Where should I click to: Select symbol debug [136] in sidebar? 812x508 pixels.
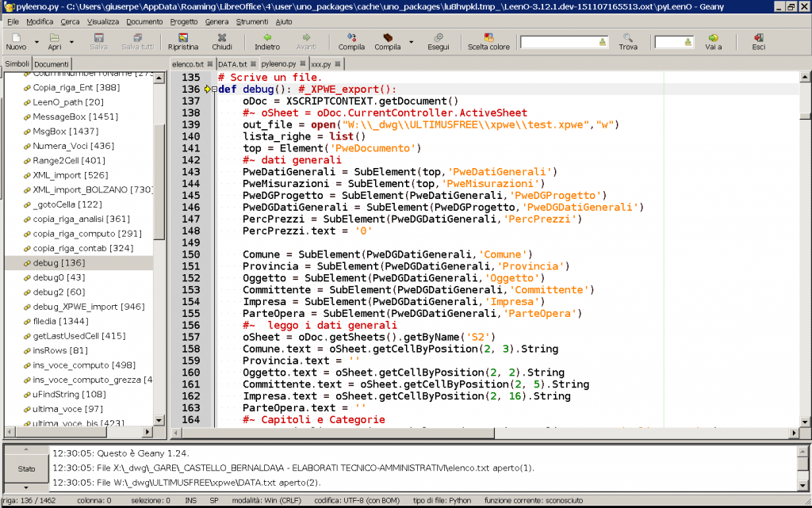pos(59,263)
